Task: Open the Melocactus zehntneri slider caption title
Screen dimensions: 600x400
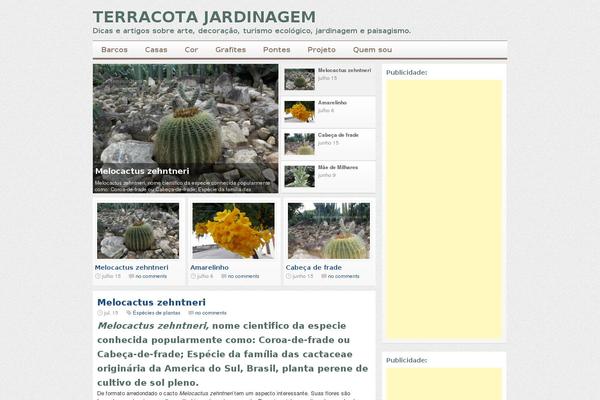Action: [142, 171]
